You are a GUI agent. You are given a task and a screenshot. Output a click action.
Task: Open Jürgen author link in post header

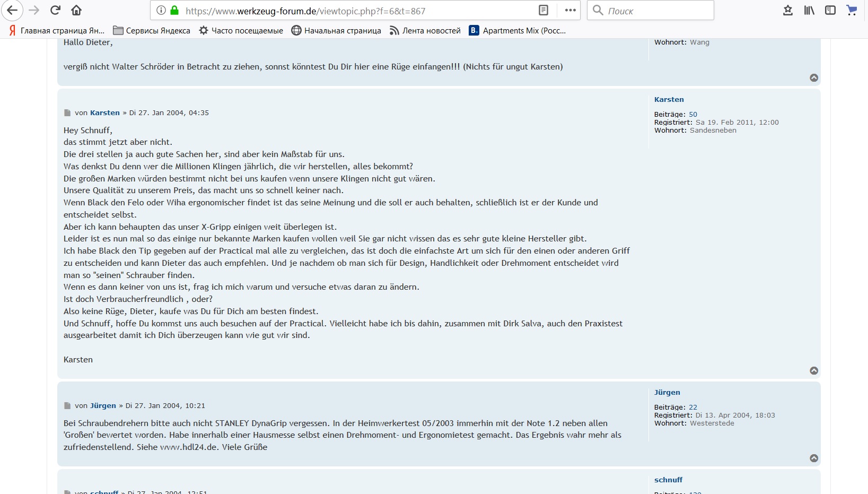[x=103, y=406]
